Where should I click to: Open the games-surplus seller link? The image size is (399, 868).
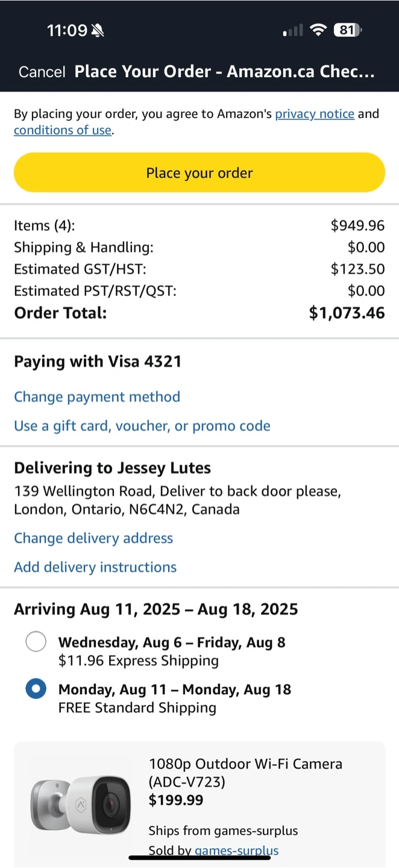coord(236,851)
